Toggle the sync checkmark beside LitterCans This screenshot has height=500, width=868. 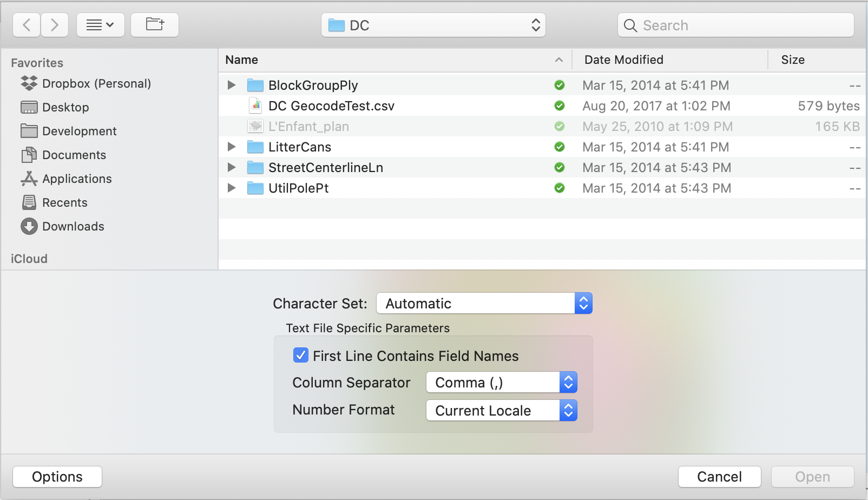pos(560,147)
